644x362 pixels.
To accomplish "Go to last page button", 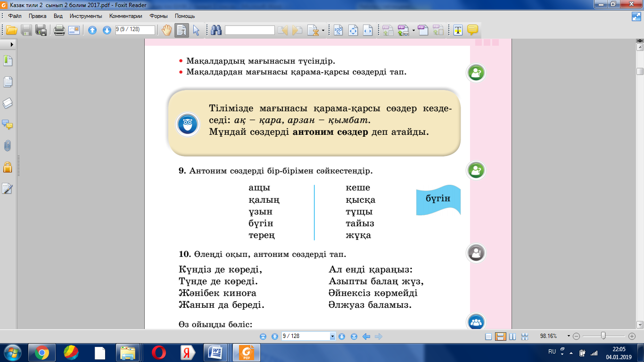I will tap(354, 337).
